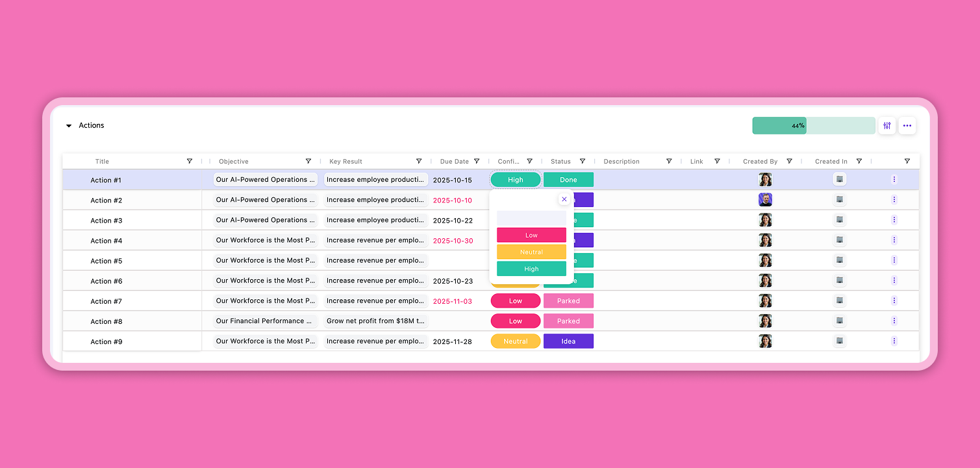Close the confidence dropdown popup
Image resolution: width=980 pixels, height=468 pixels.
564,199
